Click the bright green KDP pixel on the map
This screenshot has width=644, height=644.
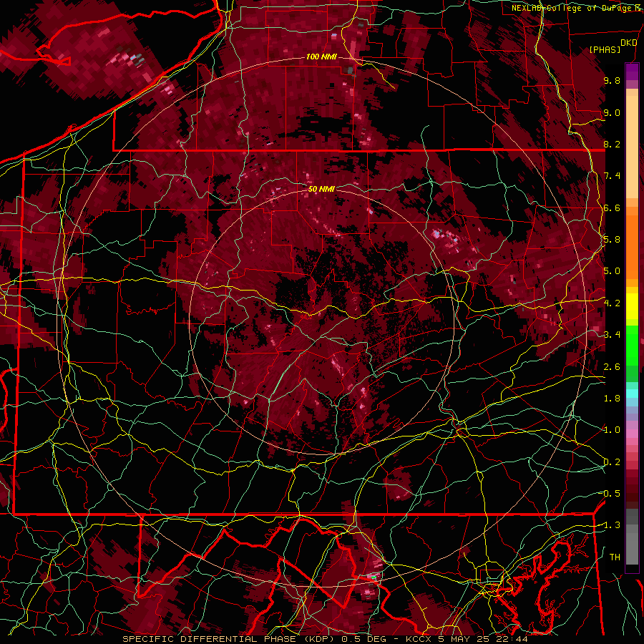[x=373, y=577]
